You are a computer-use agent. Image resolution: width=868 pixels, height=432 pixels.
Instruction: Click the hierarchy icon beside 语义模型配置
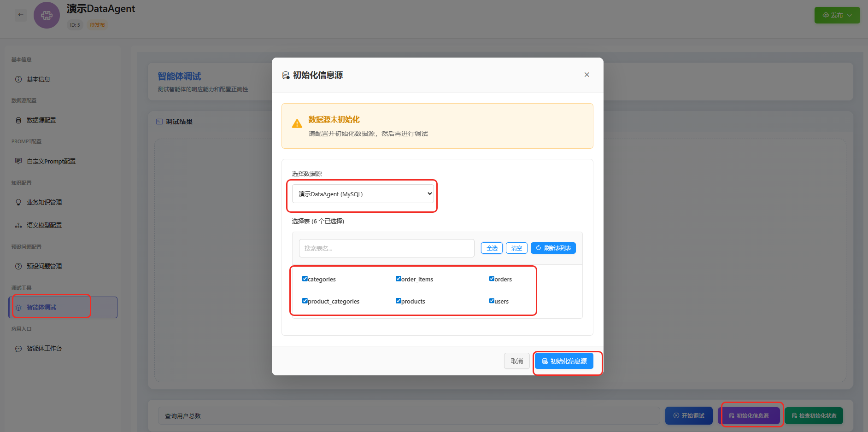pos(18,225)
